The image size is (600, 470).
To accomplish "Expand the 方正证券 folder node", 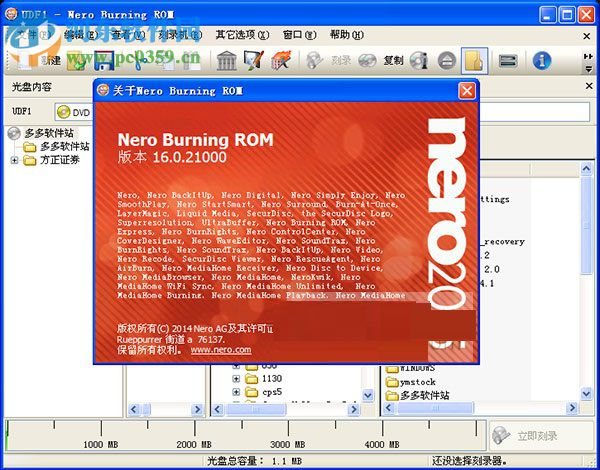I will click(15, 160).
